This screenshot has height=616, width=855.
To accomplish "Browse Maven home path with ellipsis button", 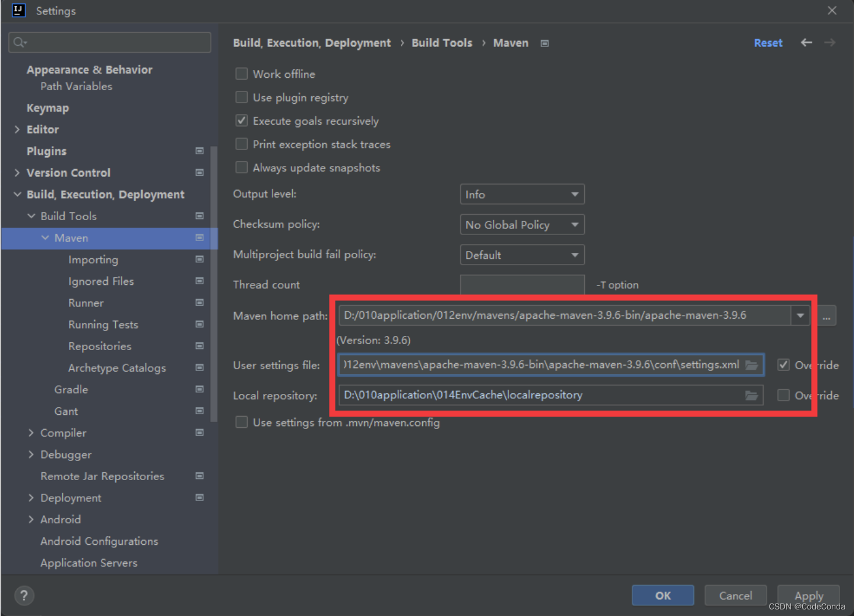I will pos(826,316).
